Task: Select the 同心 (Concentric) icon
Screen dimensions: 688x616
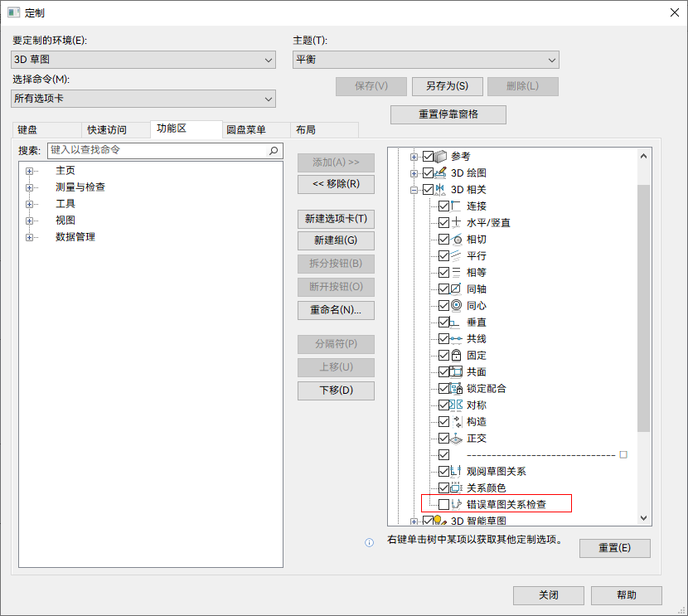Action: pyautogui.click(x=456, y=305)
